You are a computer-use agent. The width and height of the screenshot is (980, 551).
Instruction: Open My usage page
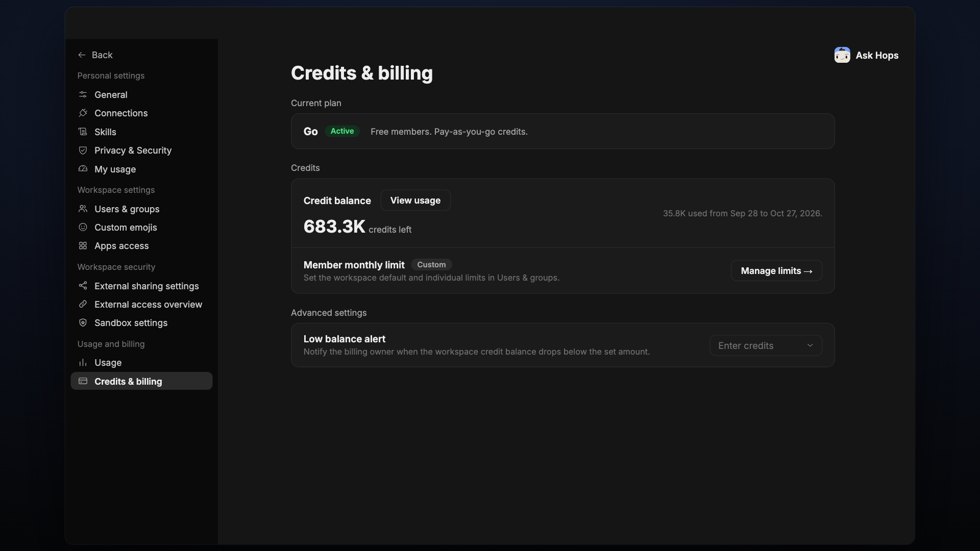pyautogui.click(x=141, y=169)
